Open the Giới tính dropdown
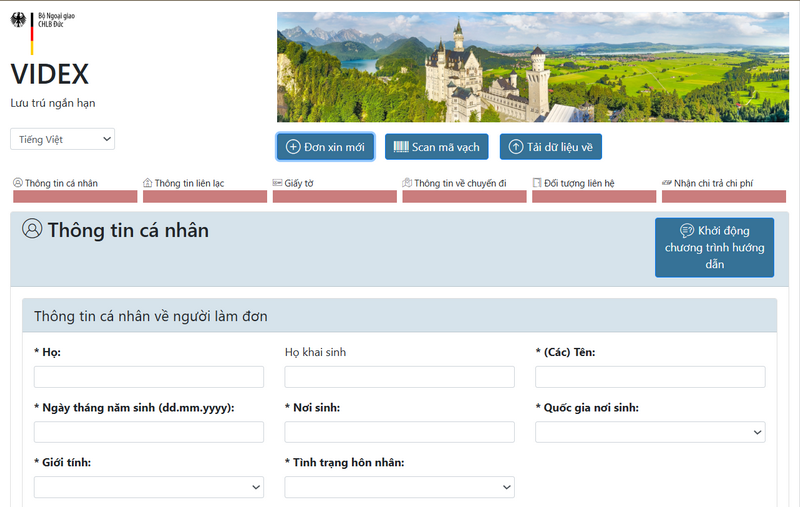800x507 pixels. point(149,487)
